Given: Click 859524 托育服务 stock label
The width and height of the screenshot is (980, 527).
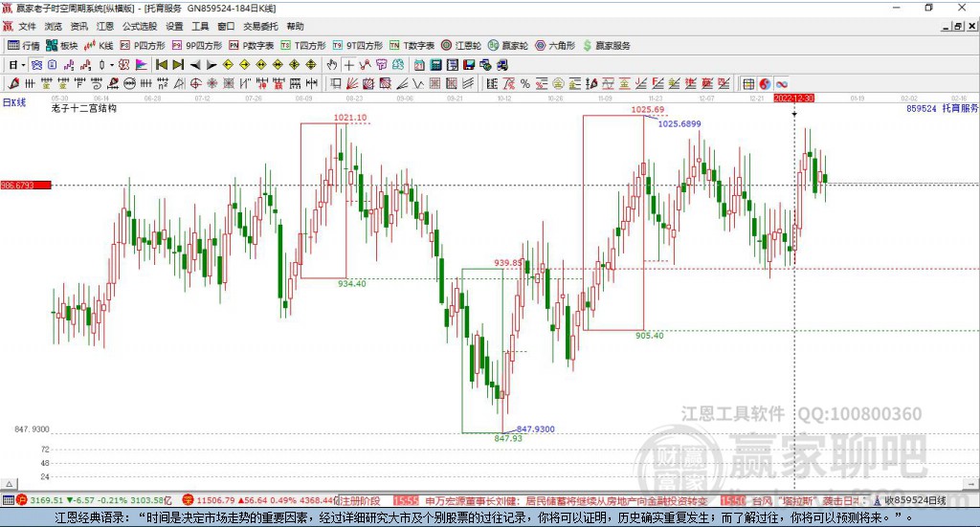Looking at the screenshot, I should pos(942,108).
